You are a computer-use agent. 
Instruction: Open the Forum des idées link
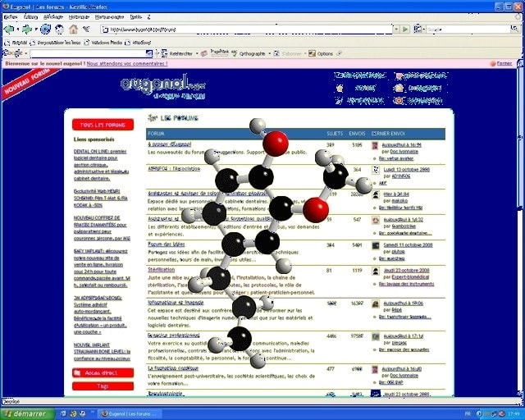[167, 244]
